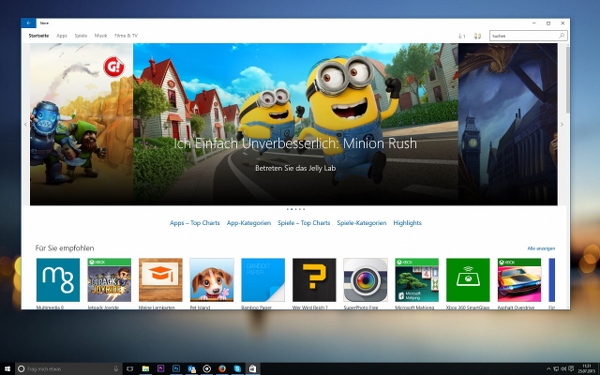Open the downloads indicator in Store header

(x=462, y=36)
